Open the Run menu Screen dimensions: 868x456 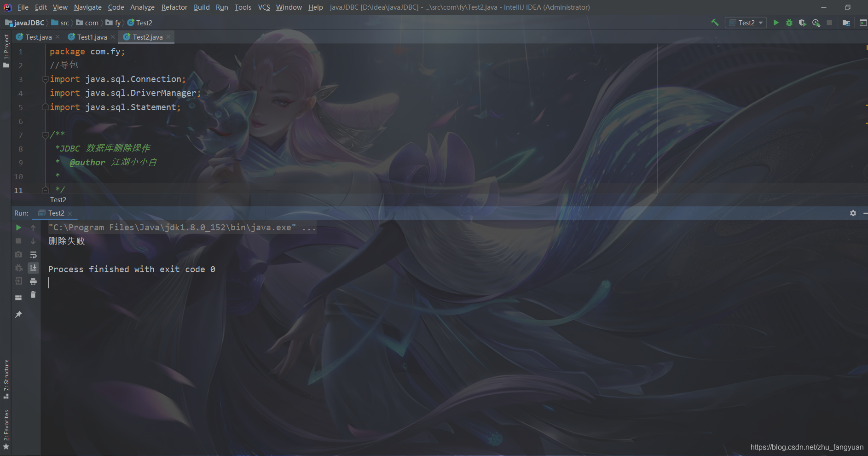click(222, 7)
